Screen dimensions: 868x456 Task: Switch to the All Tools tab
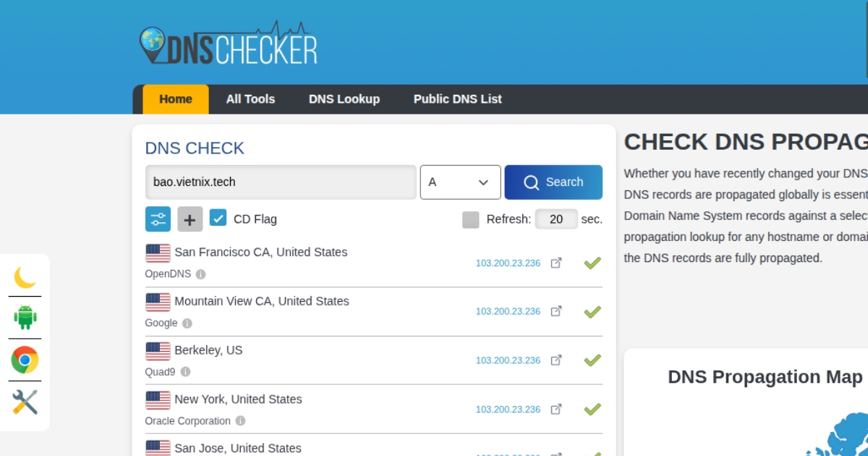click(x=250, y=99)
